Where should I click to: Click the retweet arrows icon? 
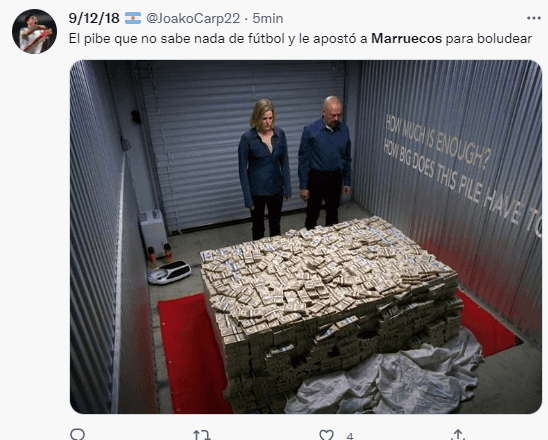tap(202, 435)
